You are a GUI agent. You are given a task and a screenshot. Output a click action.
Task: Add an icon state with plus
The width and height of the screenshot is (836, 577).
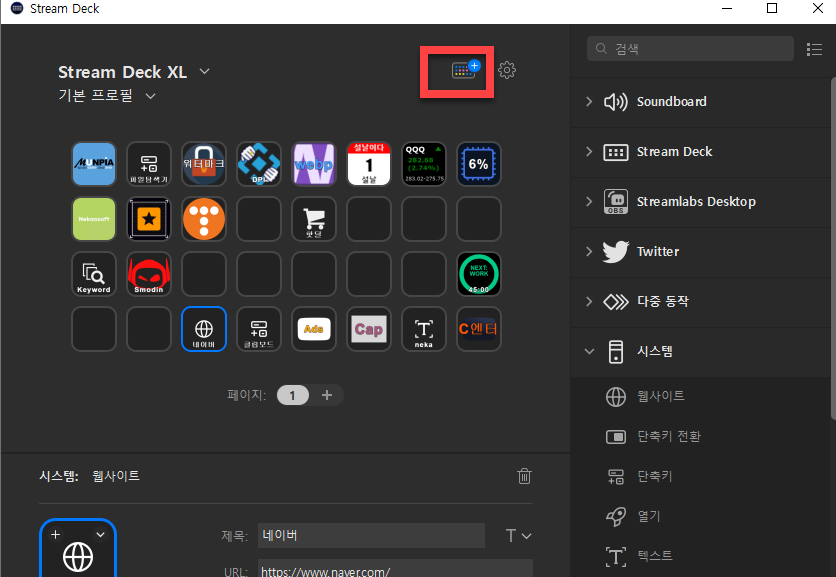pos(55,534)
